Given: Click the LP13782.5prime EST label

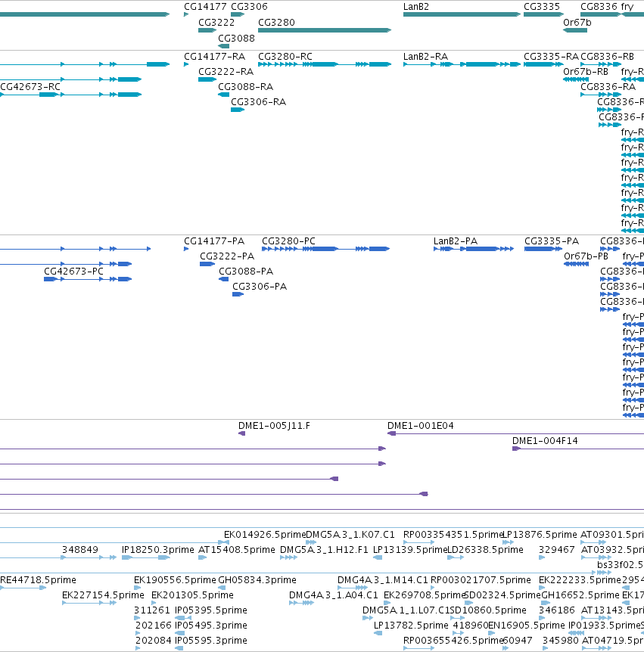Looking at the screenshot, I should tap(411, 625).
